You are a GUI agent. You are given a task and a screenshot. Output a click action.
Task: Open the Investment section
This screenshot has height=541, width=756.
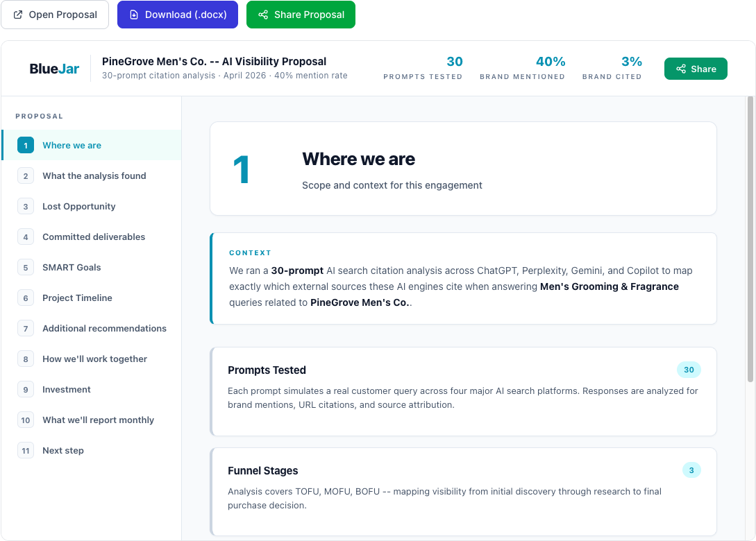point(92,389)
